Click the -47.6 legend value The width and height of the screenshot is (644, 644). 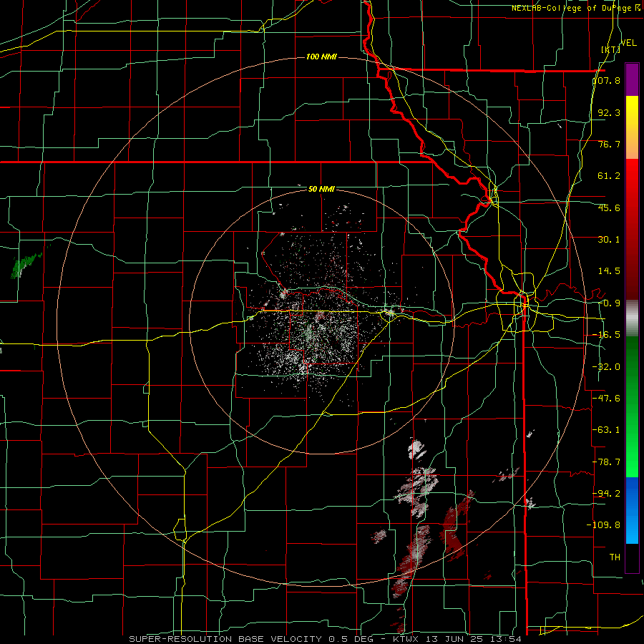click(x=606, y=399)
